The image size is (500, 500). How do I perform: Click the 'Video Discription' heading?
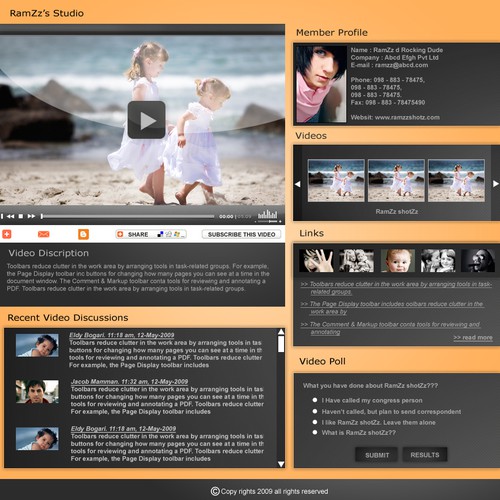[x=49, y=253]
